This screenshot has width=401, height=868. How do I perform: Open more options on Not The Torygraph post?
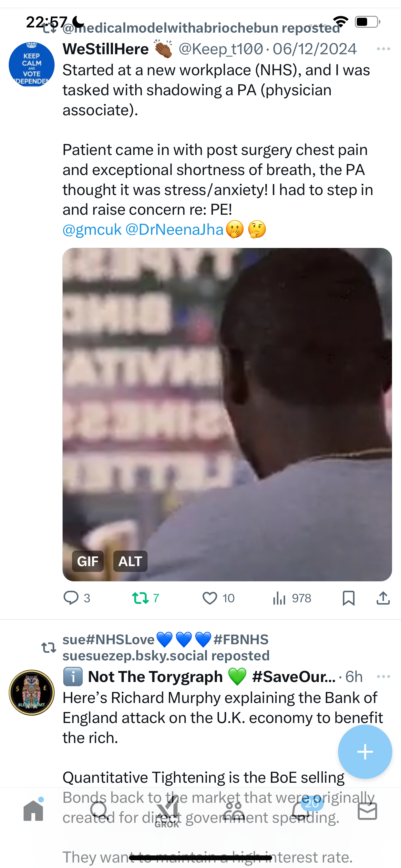click(384, 676)
